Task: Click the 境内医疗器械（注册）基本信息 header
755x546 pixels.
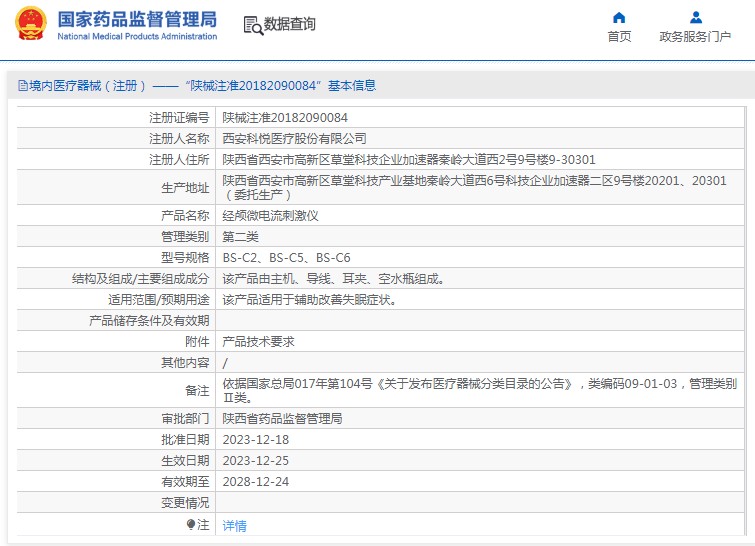Action: tap(197, 86)
